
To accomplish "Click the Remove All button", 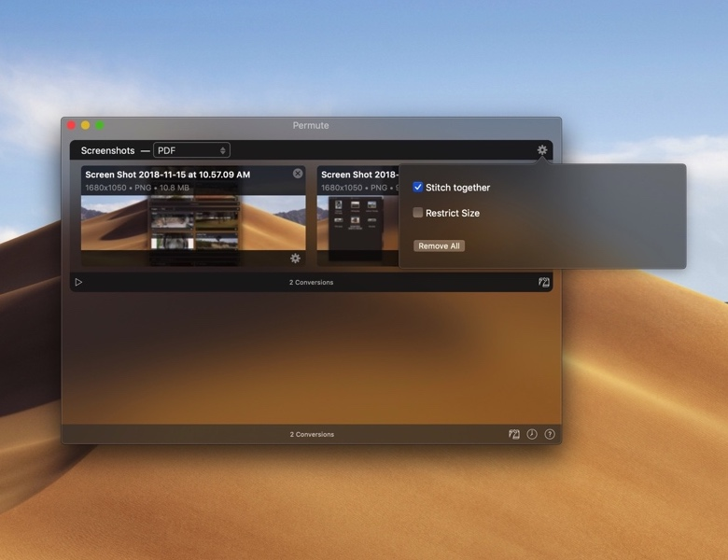I will 439,245.
